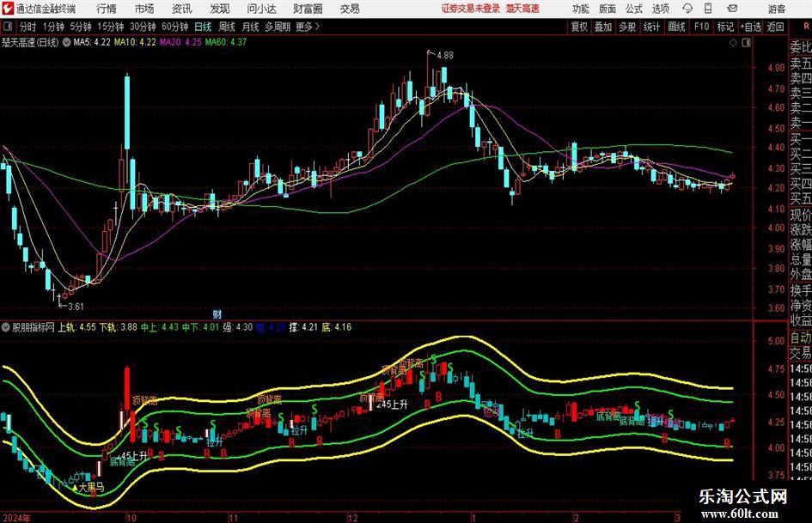Open the 公式 formula menu
Viewport: 812px width, 523px height.
tap(634, 9)
